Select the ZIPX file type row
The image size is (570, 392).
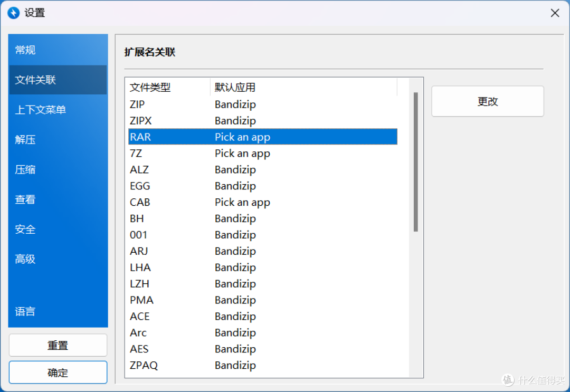coord(263,121)
